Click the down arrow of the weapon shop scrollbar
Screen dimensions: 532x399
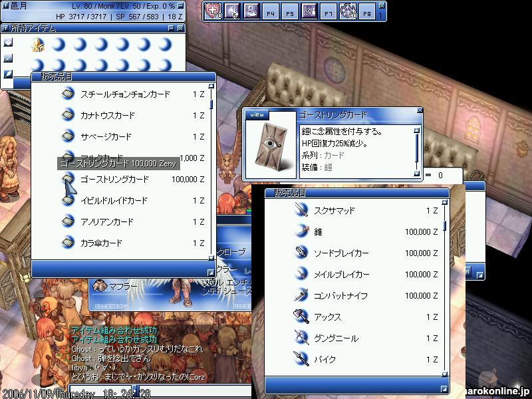[444, 374]
